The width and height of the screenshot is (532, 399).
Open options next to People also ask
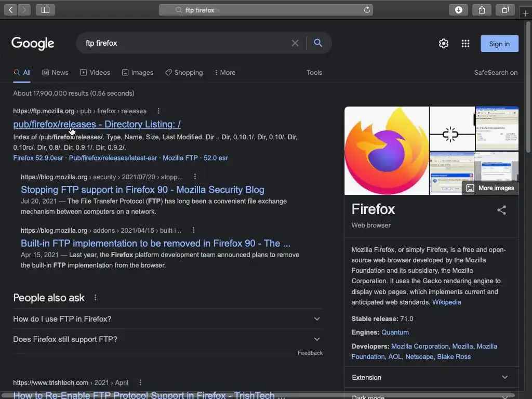(96, 298)
